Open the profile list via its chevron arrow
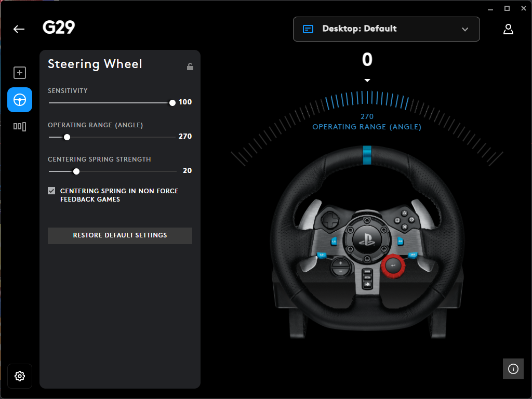The image size is (532, 399). (x=465, y=29)
